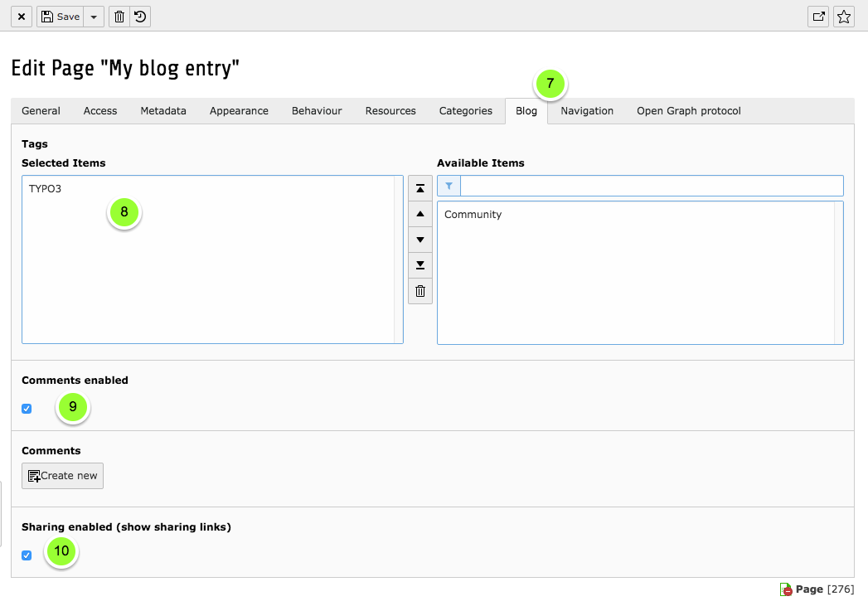Select the Blog tab
The height and width of the screenshot is (611, 868).
point(526,111)
